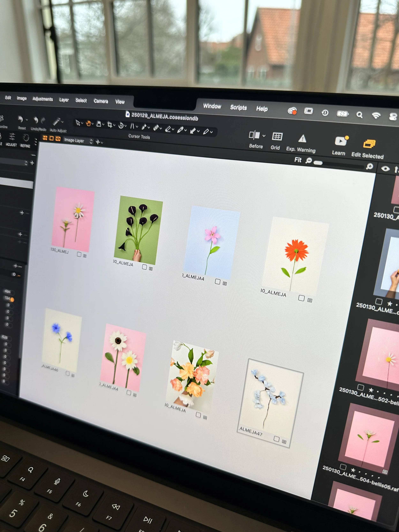Expand the Before view dropdown arrow
This screenshot has height=532, width=399.
pyautogui.click(x=264, y=136)
